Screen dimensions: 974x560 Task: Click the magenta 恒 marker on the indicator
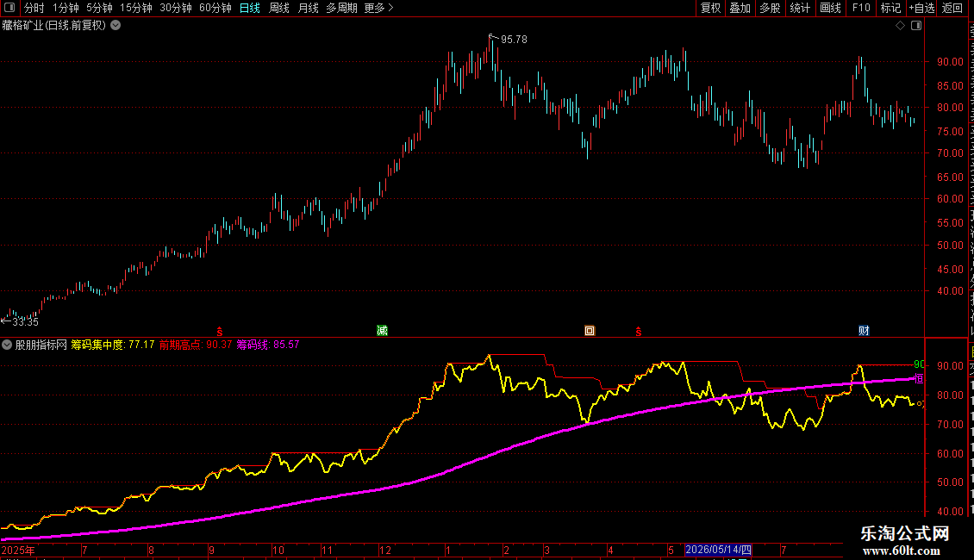920,378
